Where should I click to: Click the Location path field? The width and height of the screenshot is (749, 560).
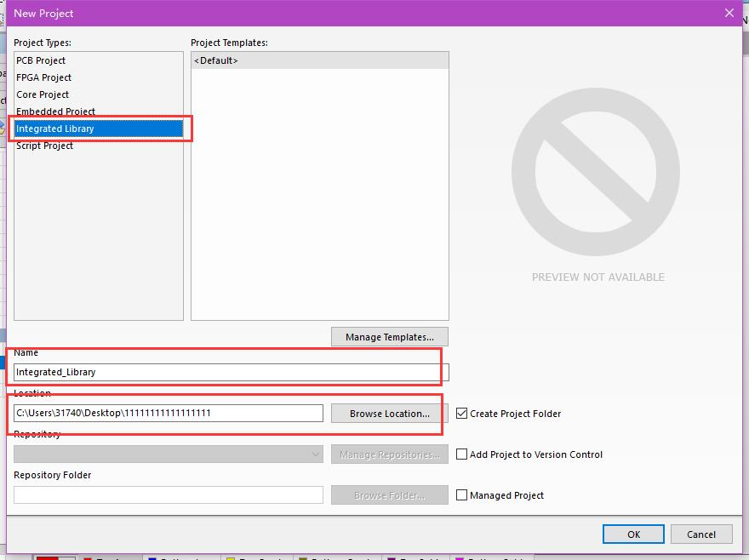coord(169,414)
